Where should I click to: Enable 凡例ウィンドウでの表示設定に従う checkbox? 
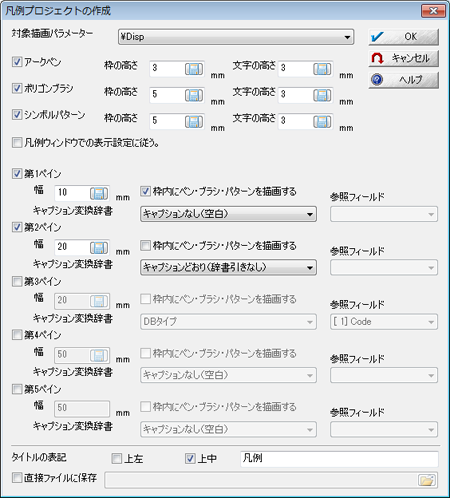coord(17,143)
